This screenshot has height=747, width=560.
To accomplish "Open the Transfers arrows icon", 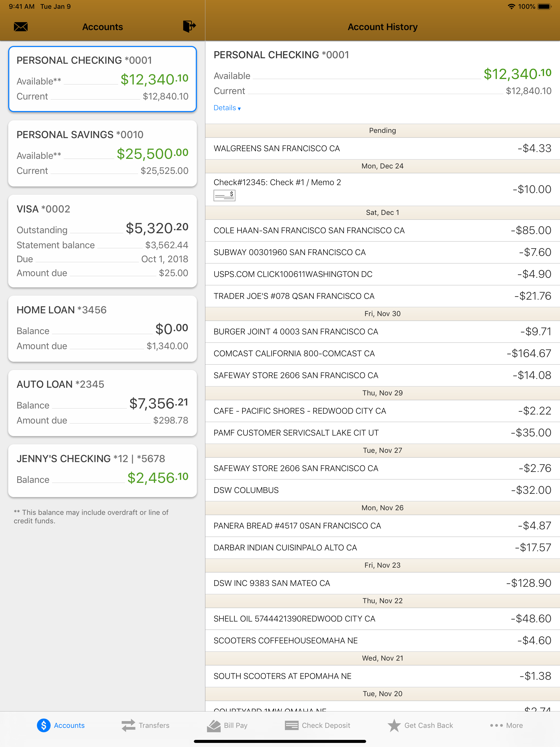I will click(128, 725).
